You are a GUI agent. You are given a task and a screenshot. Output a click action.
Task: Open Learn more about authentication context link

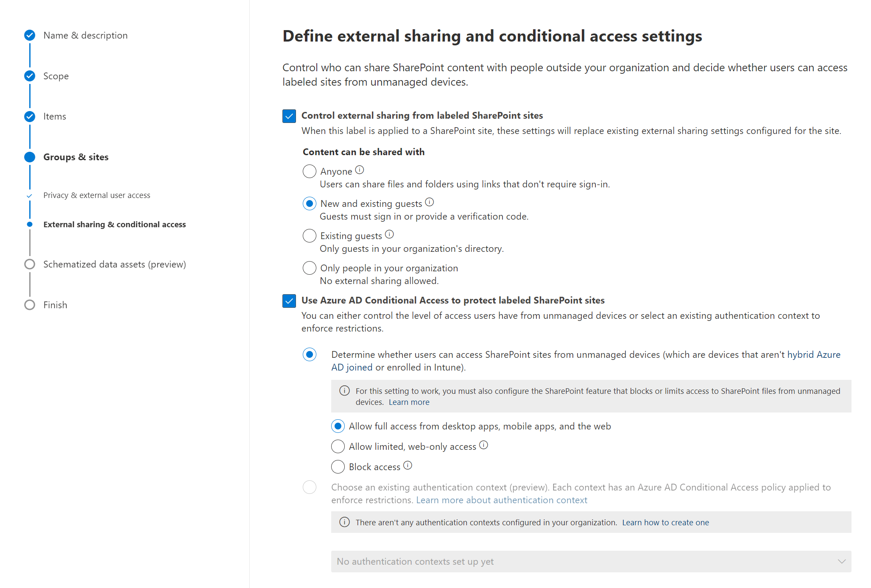[502, 500]
